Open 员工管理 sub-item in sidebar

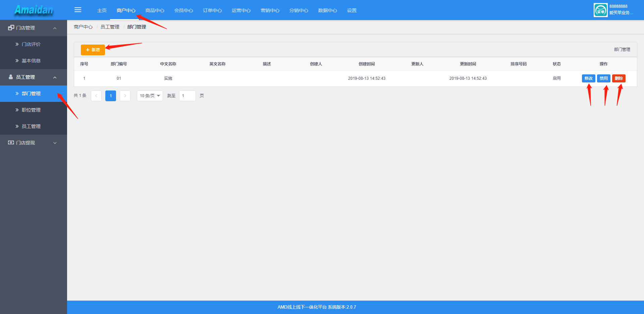[x=34, y=126]
